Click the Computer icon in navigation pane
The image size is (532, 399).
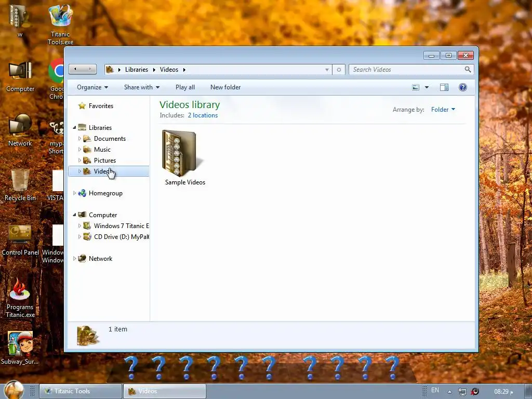coord(82,215)
